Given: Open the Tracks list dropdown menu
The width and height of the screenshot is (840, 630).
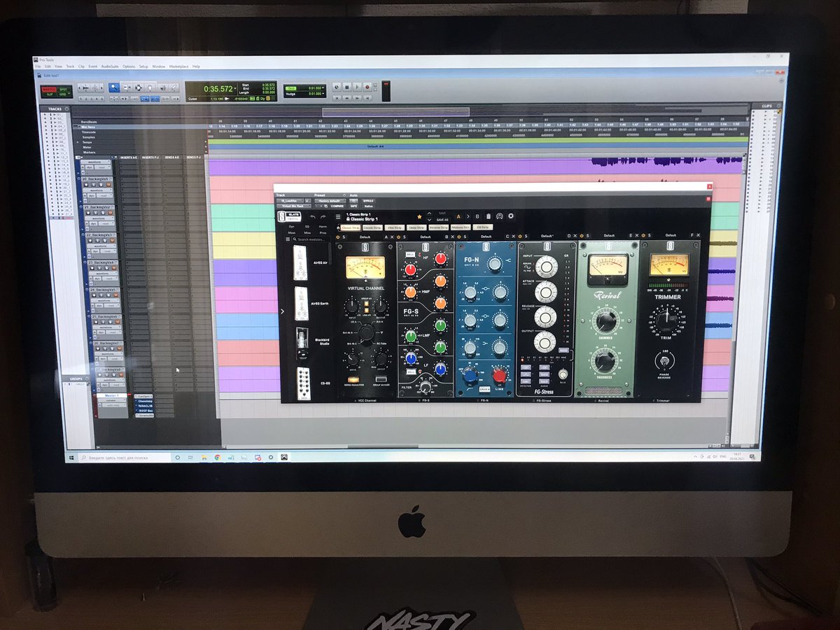Looking at the screenshot, I should click(66, 109).
